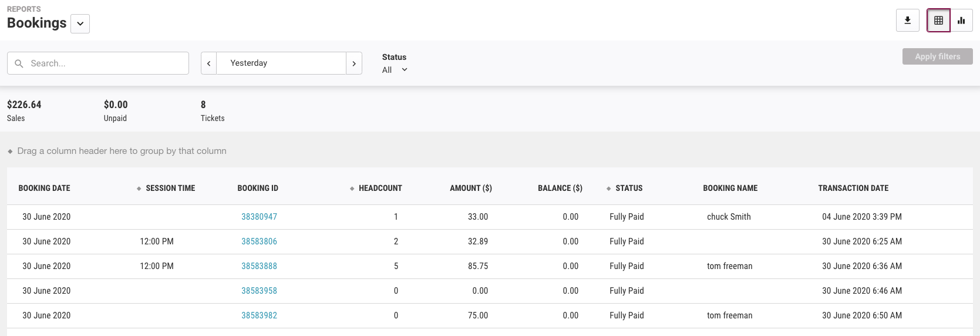The height and width of the screenshot is (336, 980).
Task: Click Apply filters button
Action: click(937, 56)
